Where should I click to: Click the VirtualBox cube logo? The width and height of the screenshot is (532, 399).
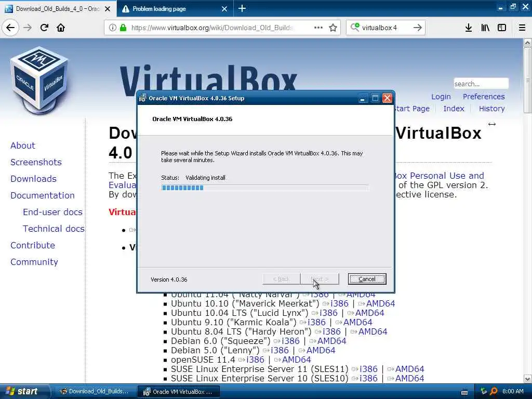pos(39,79)
